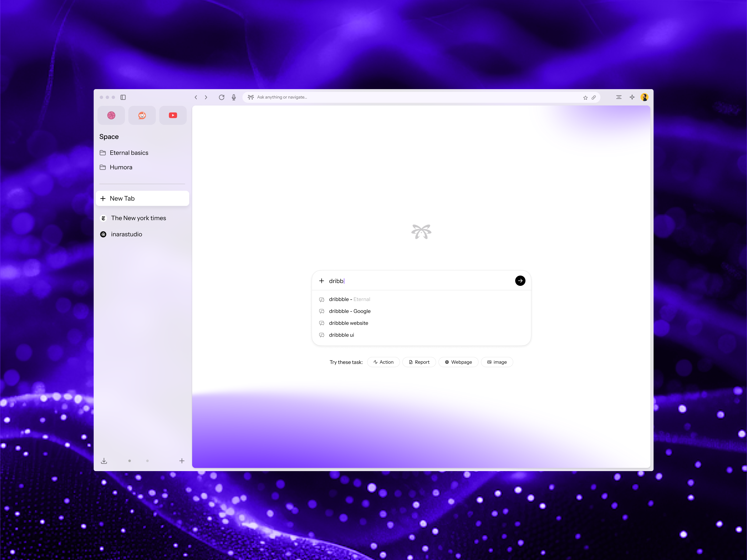The width and height of the screenshot is (747, 560).
Task: Click the link icon near the address bar
Action: [x=594, y=97]
